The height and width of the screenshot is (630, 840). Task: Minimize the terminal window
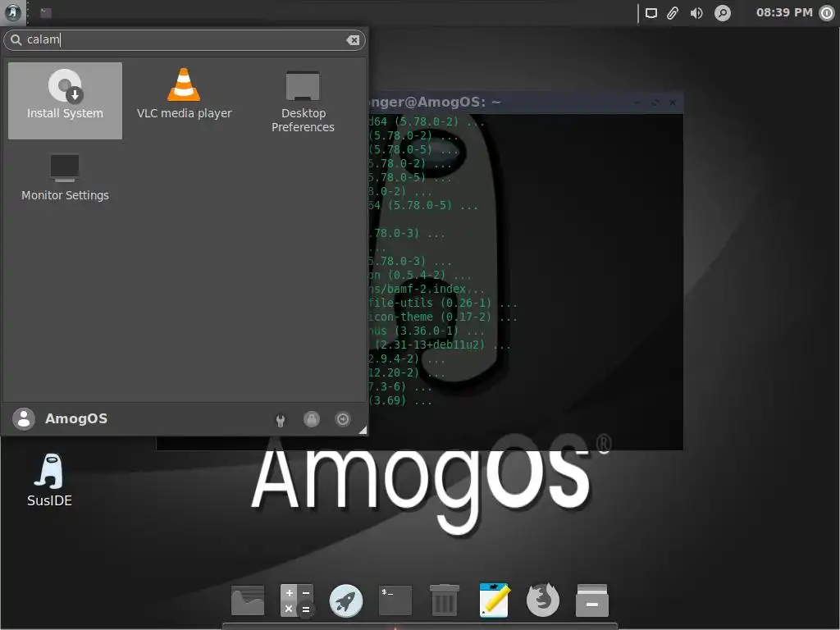click(637, 103)
